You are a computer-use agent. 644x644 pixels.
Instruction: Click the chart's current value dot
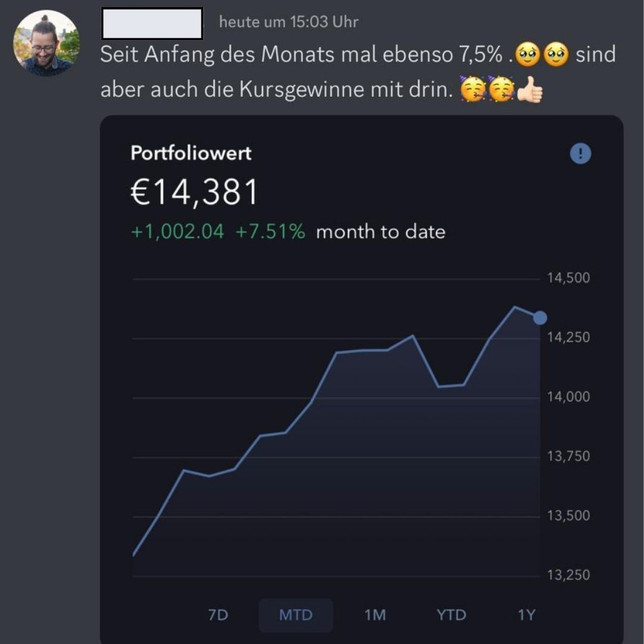540,318
